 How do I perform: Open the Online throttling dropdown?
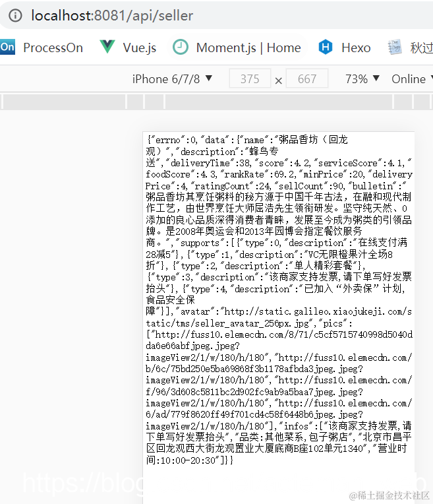412,79
